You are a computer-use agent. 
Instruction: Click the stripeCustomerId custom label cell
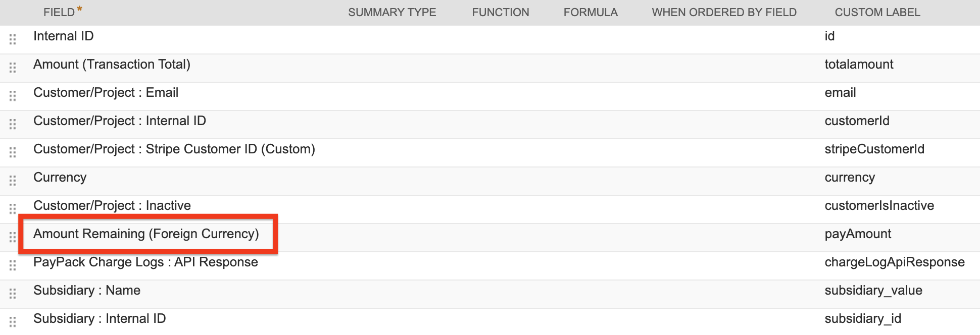click(x=874, y=149)
